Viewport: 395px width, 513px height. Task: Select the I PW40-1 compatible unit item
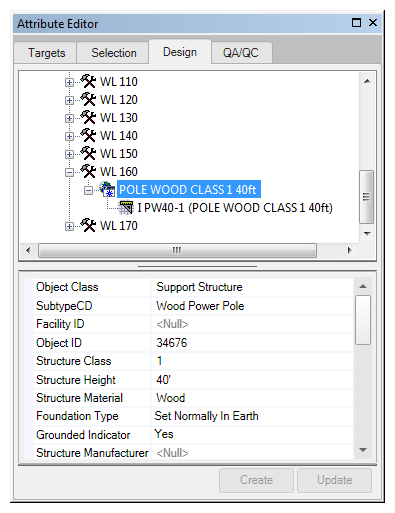(x=235, y=208)
